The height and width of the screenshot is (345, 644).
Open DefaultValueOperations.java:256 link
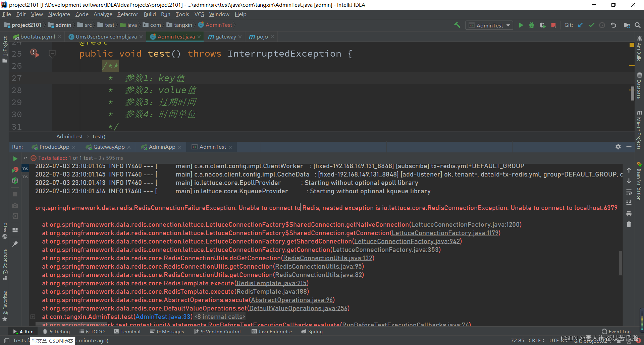pyautogui.click(x=298, y=308)
